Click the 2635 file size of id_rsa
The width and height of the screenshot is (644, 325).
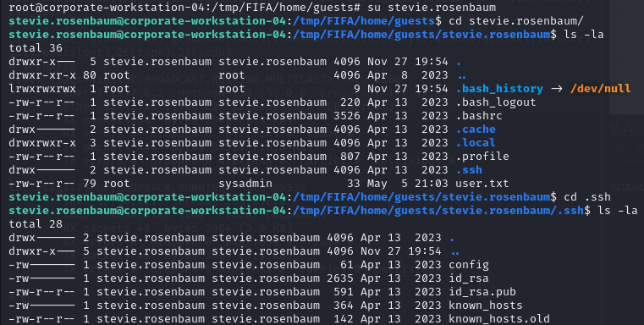[340, 278]
